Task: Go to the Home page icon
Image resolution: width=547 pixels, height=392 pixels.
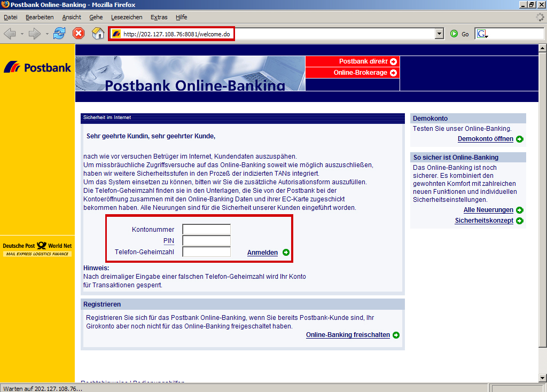Action: pos(98,34)
